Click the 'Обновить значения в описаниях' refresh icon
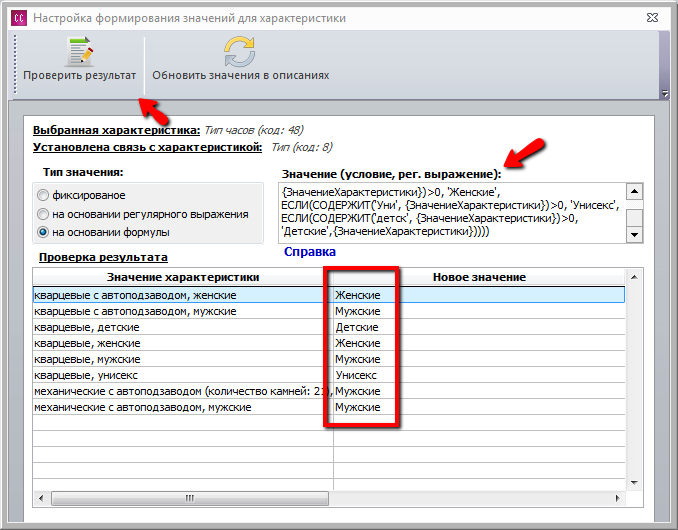This screenshot has height=530, width=678. (240, 52)
